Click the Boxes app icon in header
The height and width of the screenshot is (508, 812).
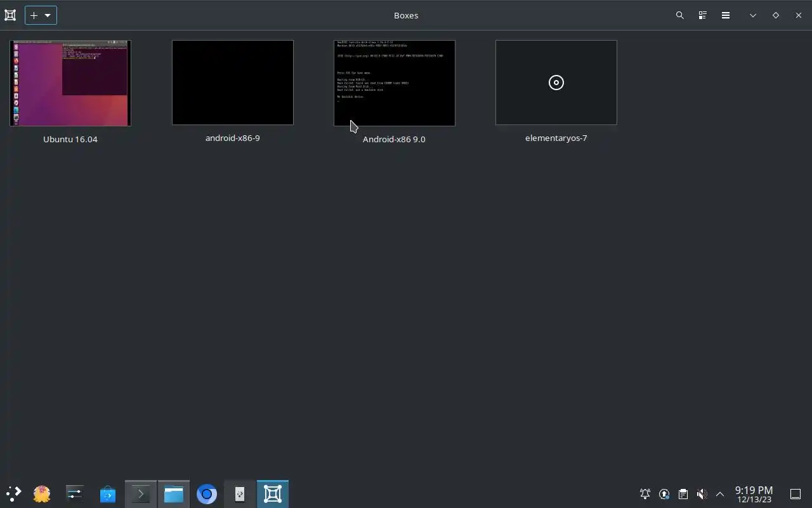10,15
